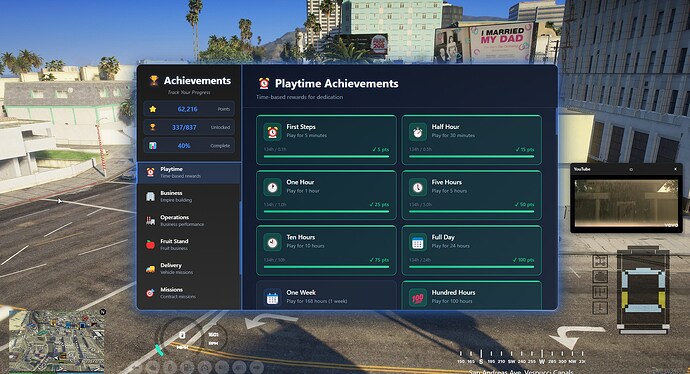Click the One Week card title
This screenshot has width=690, height=374.
[x=301, y=293]
